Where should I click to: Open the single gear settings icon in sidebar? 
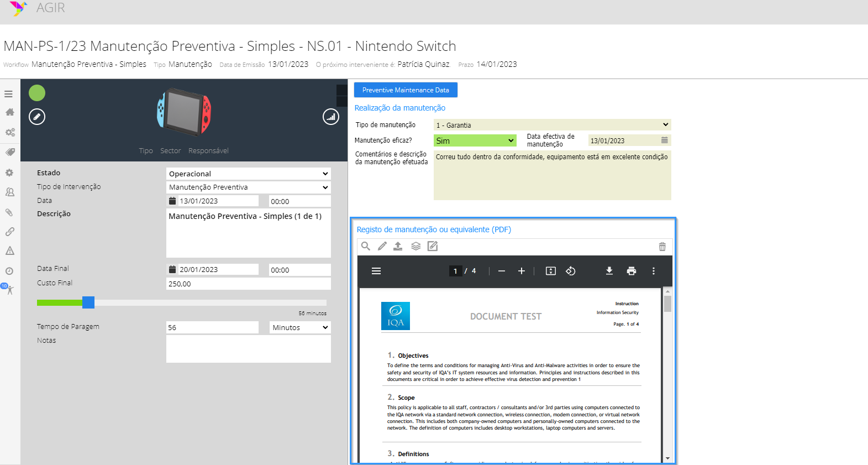(x=9, y=173)
